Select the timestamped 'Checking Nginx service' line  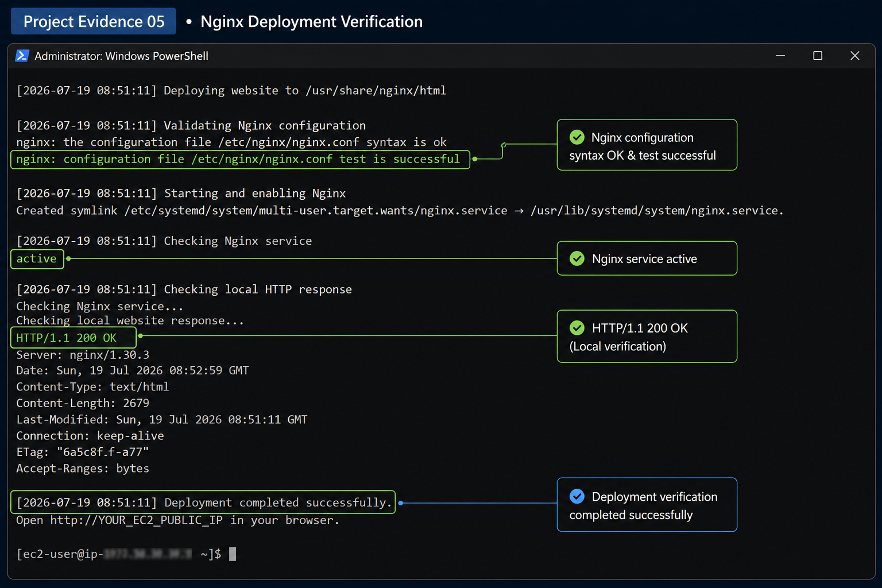[x=164, y=241]
